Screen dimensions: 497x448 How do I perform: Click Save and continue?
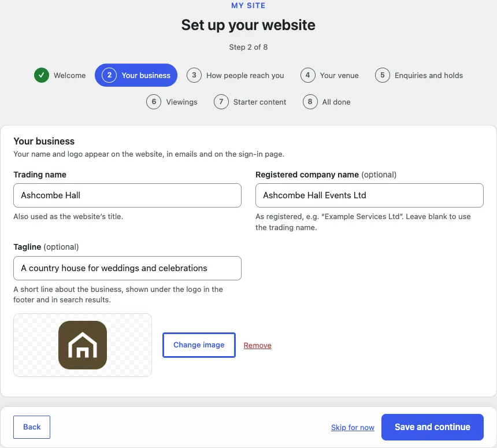[x=432, y=427]
